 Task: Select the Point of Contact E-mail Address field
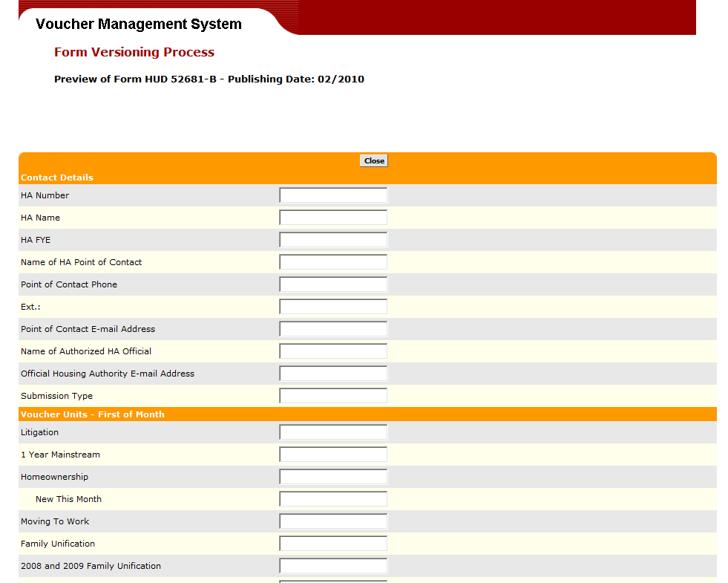click(333, 329)
